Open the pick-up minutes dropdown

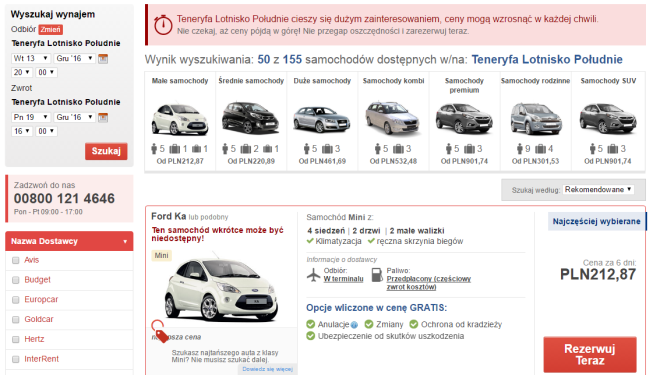[x=46, y=72]
